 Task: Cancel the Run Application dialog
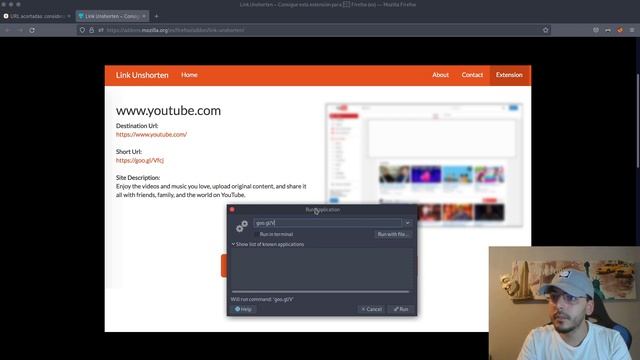coord(371,309)
